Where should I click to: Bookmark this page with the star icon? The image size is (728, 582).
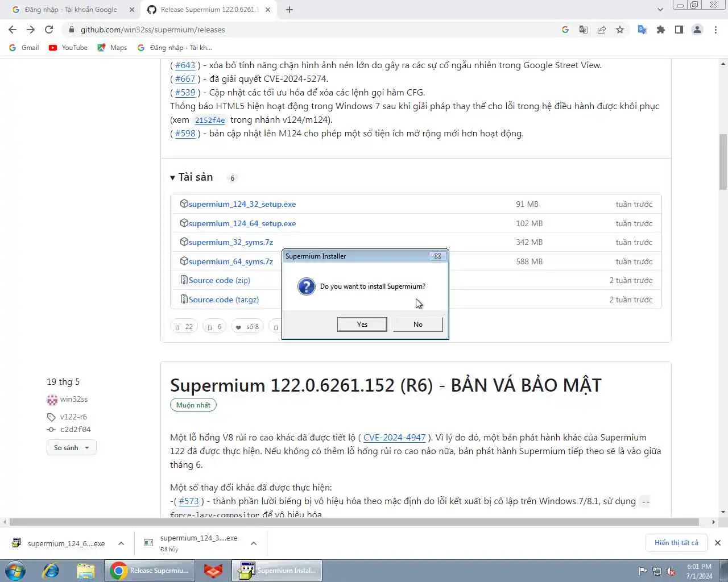click(x=620, y=30)
